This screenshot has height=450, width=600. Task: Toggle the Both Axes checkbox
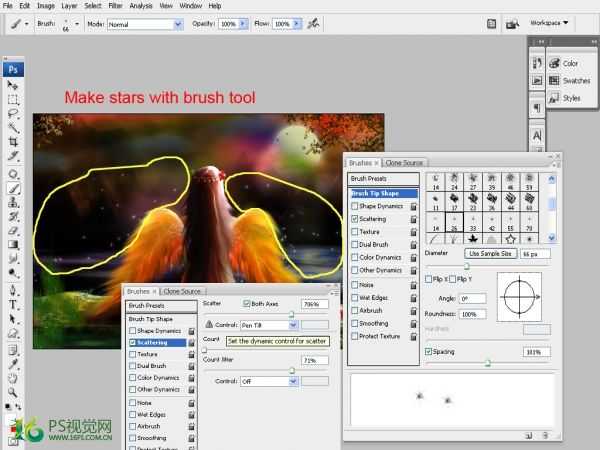pyautogui.click(x=247, y=303)
